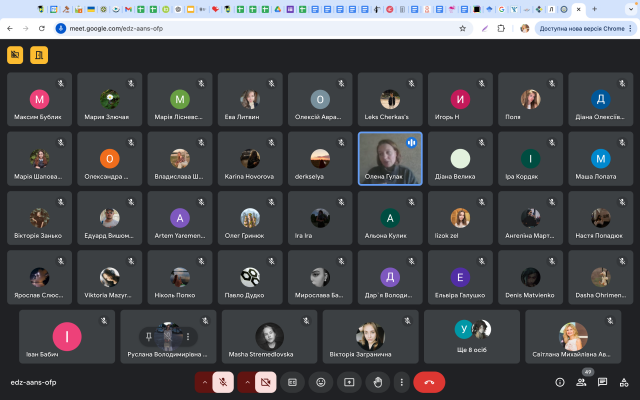
Task: Reload the page
Action: [42, 29]
